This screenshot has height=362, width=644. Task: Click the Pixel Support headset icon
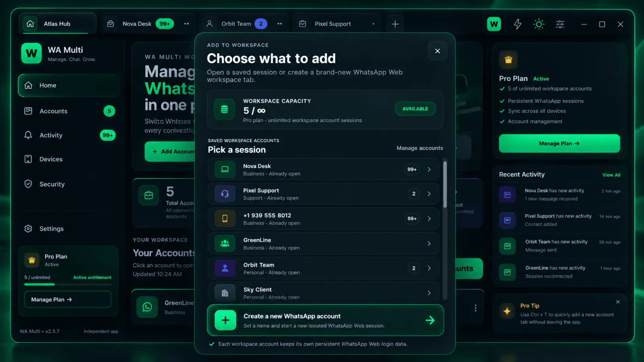225,194
